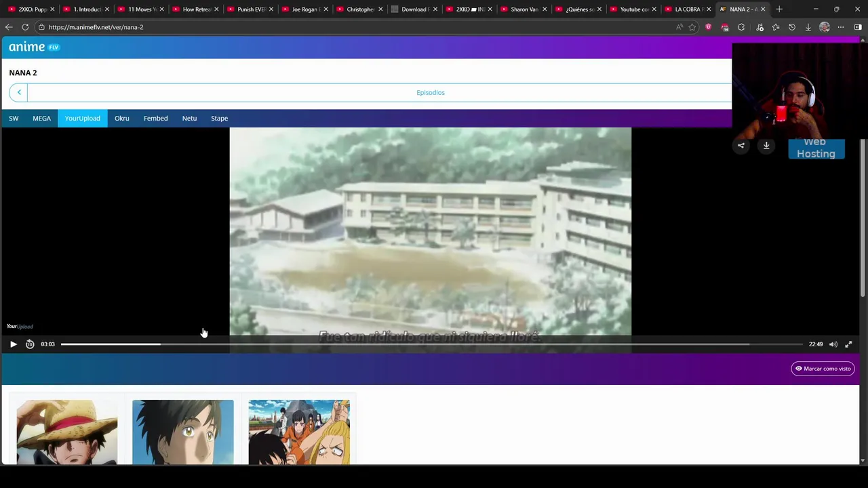The height and width of the screenshot is (488, 868).
Task: Switch to the '¿Quiénes so' tab
Action: pos(580,9)
